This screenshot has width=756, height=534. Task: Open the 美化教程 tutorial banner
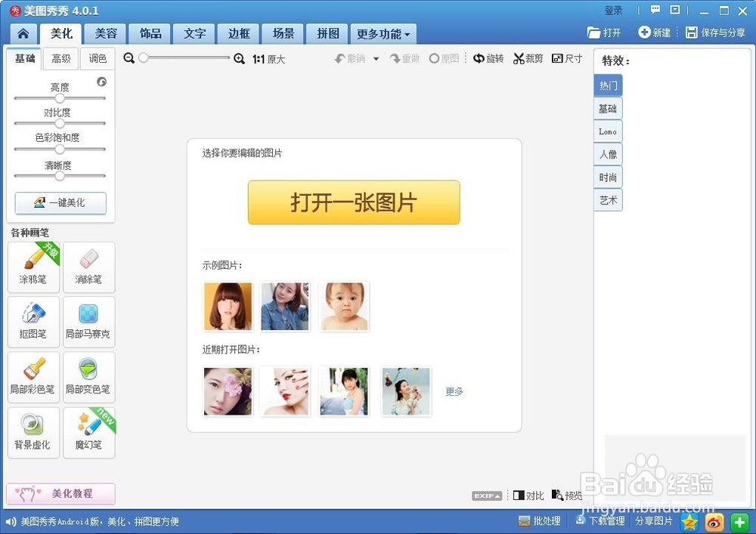(60, 493)
